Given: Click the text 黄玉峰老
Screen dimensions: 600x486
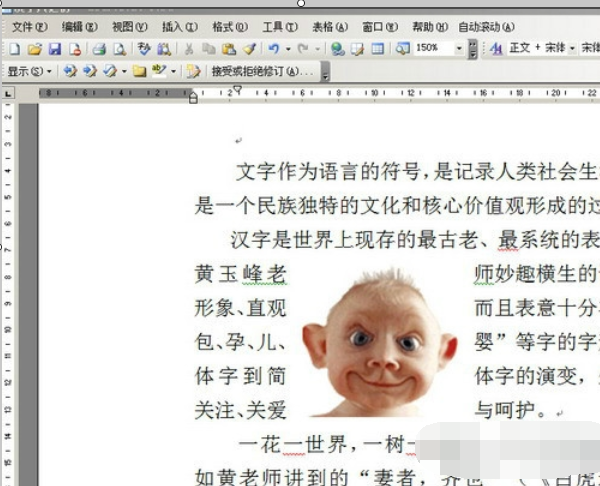Looking at the screenshot, I should (x=241, y=274).
